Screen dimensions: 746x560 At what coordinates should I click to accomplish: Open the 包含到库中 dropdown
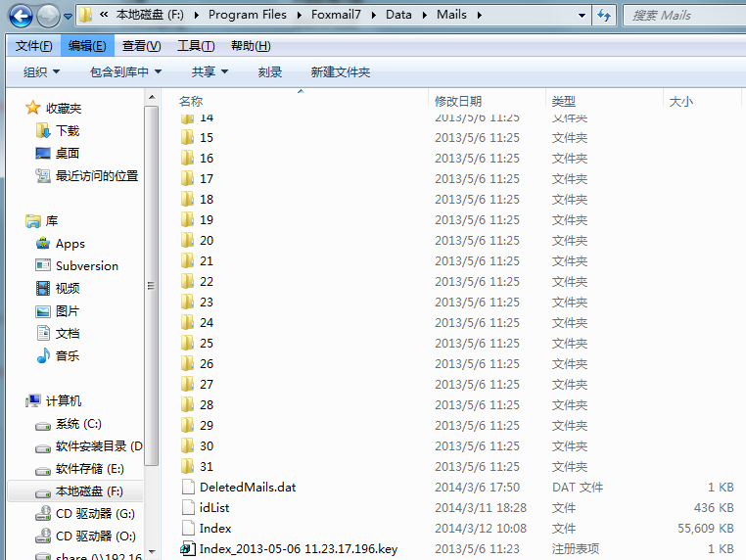pos(125,72)
